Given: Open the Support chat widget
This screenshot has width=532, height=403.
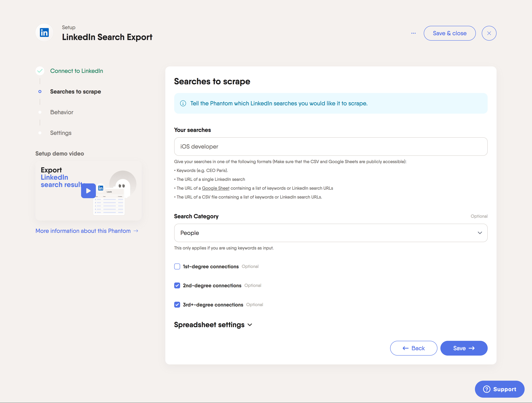Looking at the screenshot, I should [499, 389].
